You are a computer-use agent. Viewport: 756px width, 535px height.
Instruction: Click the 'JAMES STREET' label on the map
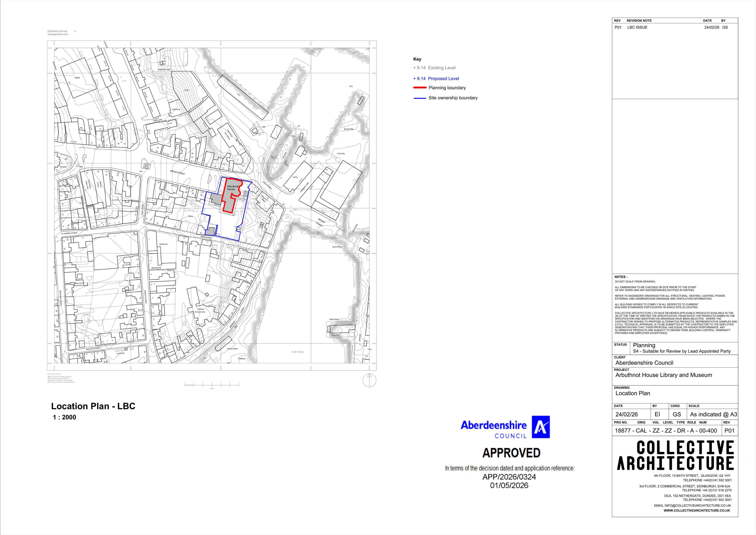(x=206, y=237)
